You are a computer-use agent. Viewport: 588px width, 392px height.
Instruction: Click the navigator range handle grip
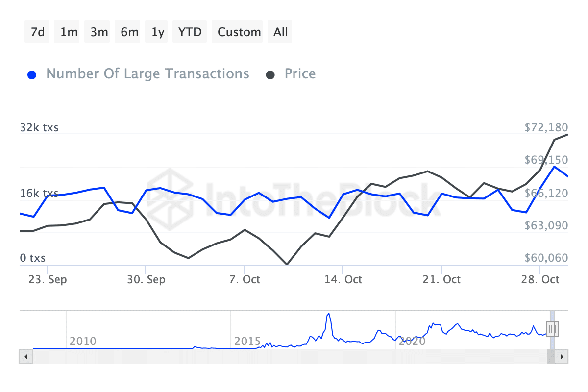(x=552, y=329)
